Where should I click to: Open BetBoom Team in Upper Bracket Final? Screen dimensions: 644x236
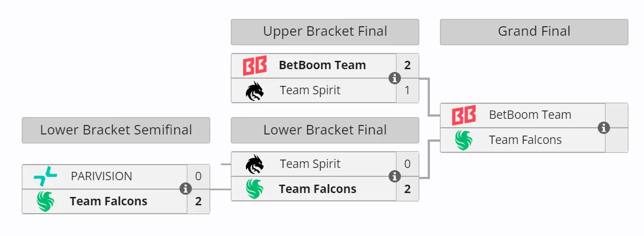pos(322,65)
